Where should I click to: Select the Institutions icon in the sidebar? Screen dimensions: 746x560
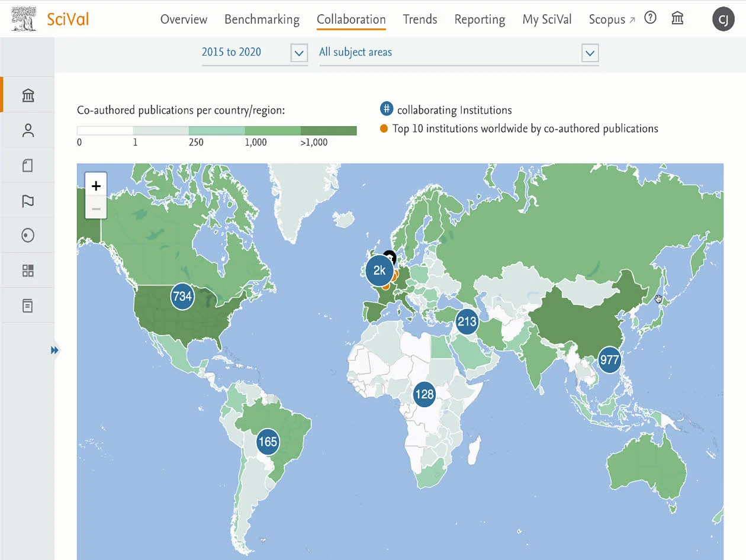coord(28,95)
